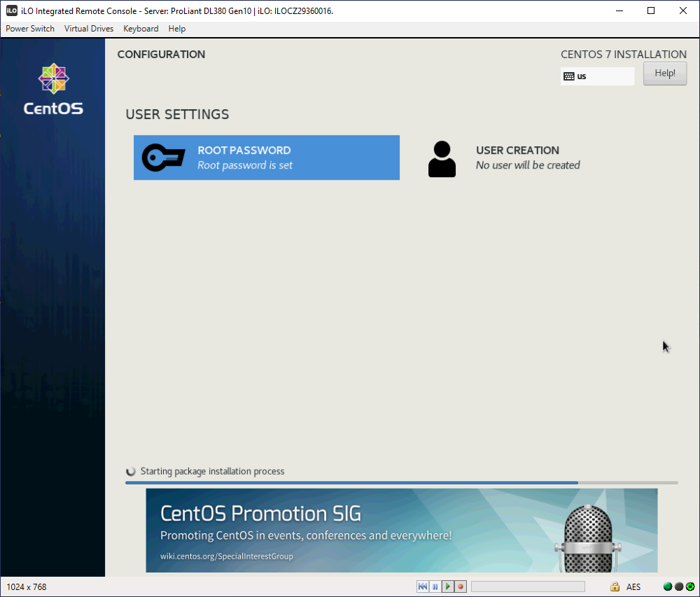Click the root password key icon

pos(163,157)
